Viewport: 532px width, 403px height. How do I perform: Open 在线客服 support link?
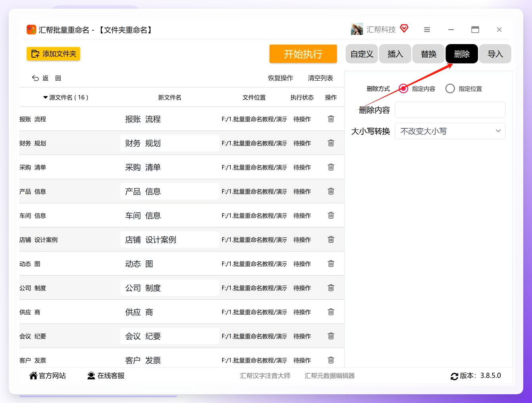pos(106,376)
